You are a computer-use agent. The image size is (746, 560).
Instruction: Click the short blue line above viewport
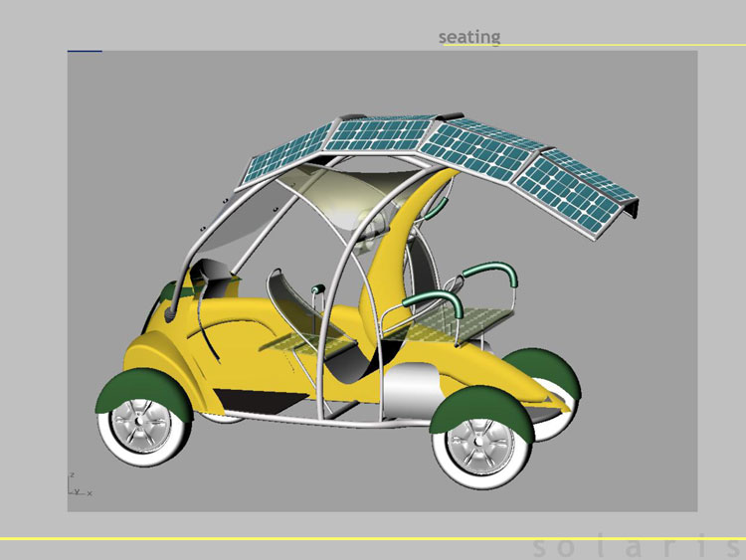click(x=85, y=51)
